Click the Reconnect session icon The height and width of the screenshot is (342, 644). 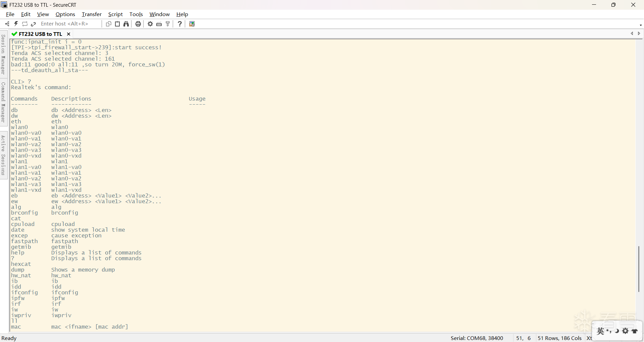click(25, 24)
